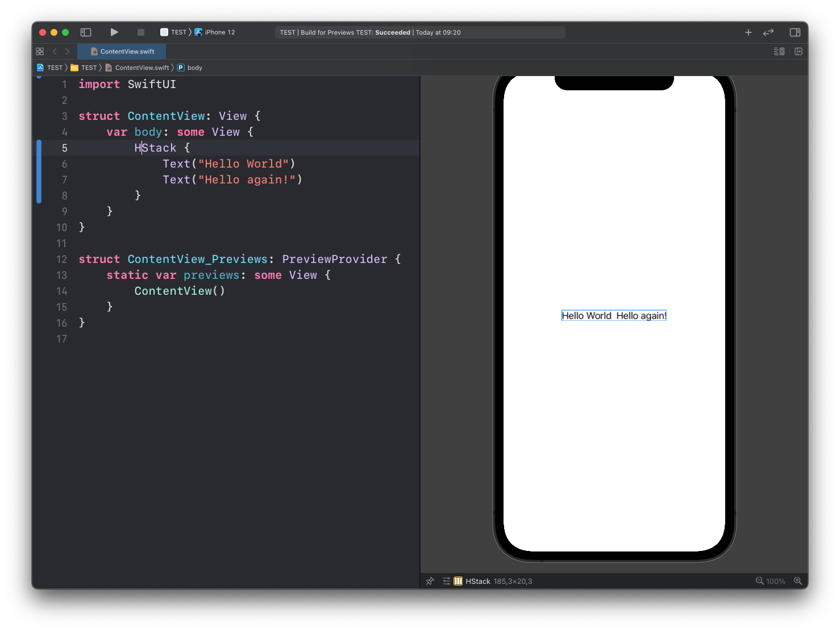Screen dimensions: 840x631
Task: Click the body item in the jump bar
Action: click(194, 68)
